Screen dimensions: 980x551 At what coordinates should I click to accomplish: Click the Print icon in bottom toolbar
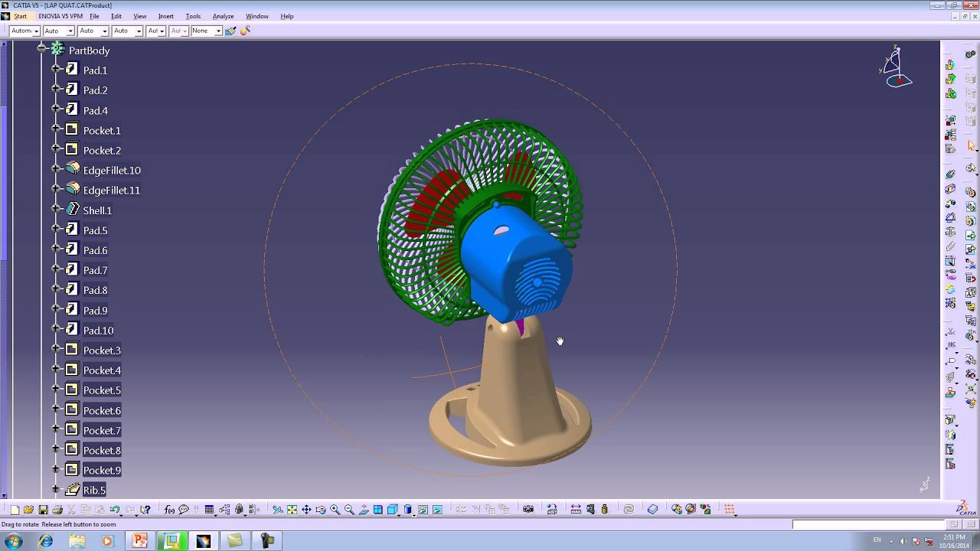(x=57, y=510)
